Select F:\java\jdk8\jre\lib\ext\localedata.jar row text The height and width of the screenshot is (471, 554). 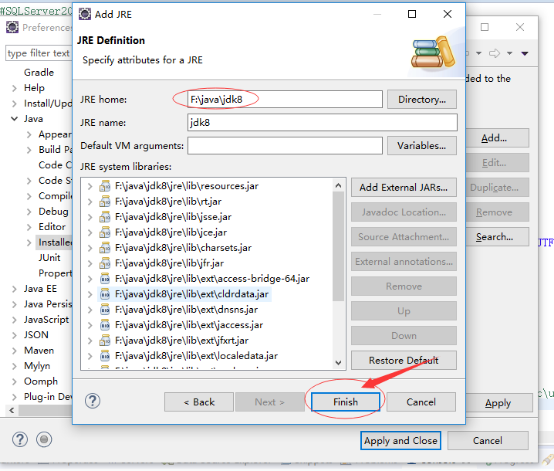[196, 355]
